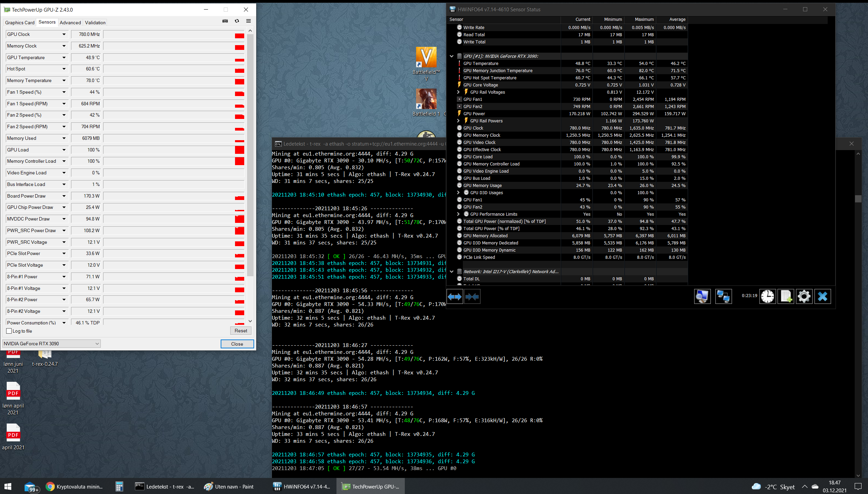The width and height of the screenshot is (868, 494).
Task: Click GPU-Z scrollbar down arrow
Action: (250, 321)
